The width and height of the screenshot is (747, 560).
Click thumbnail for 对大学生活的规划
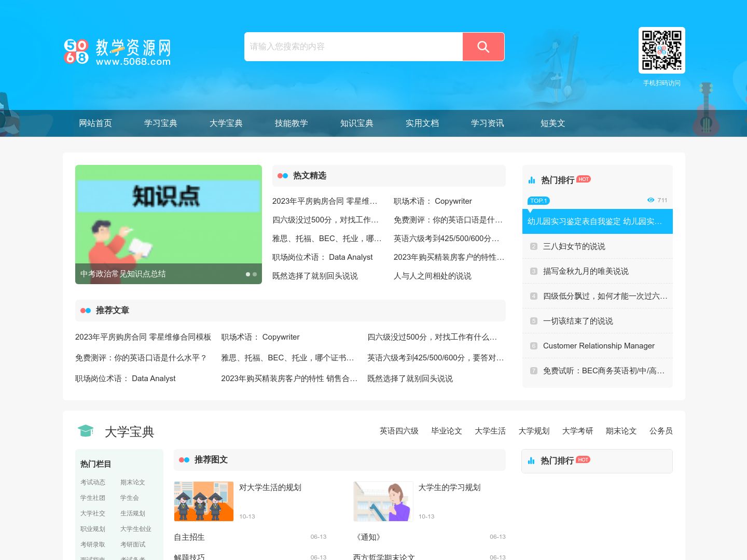pyautogui.click(x=204, y=501)
